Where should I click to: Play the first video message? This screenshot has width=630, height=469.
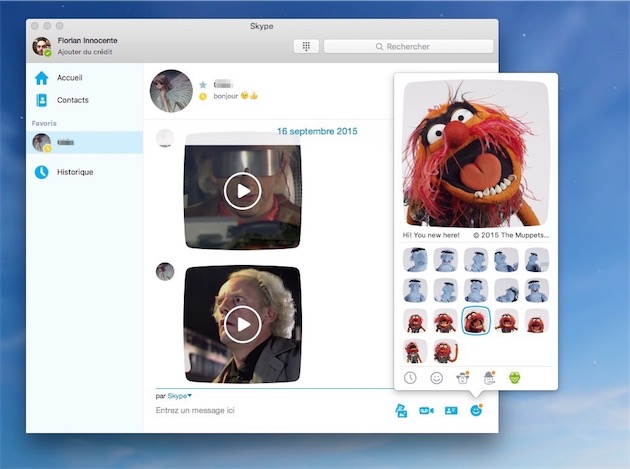tap(242, 191)
